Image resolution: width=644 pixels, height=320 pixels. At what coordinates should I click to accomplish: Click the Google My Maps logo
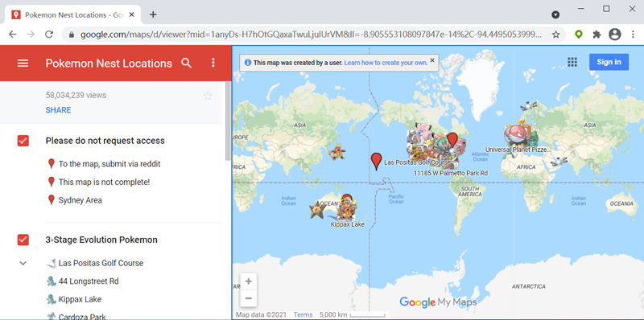pyautogui.click(x=438, y=302)
